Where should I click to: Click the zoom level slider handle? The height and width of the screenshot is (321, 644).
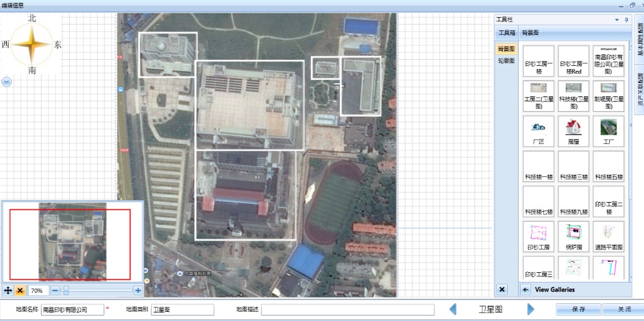[x=65, y=290]
